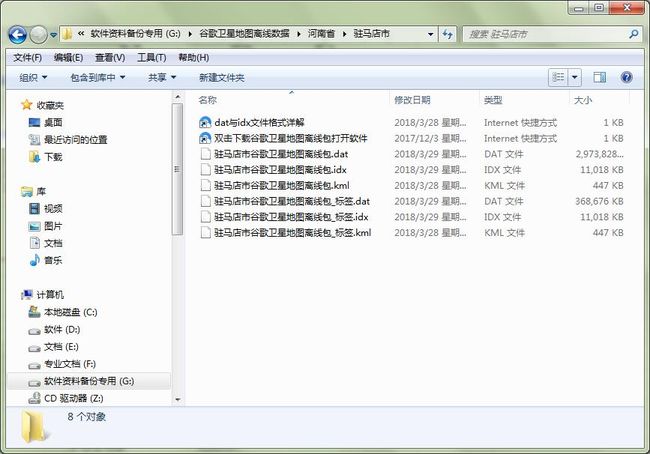Click the 河南省 breadcrumb segment
Image resolution: width=650 pixels, height=454 pixels.
321,34
